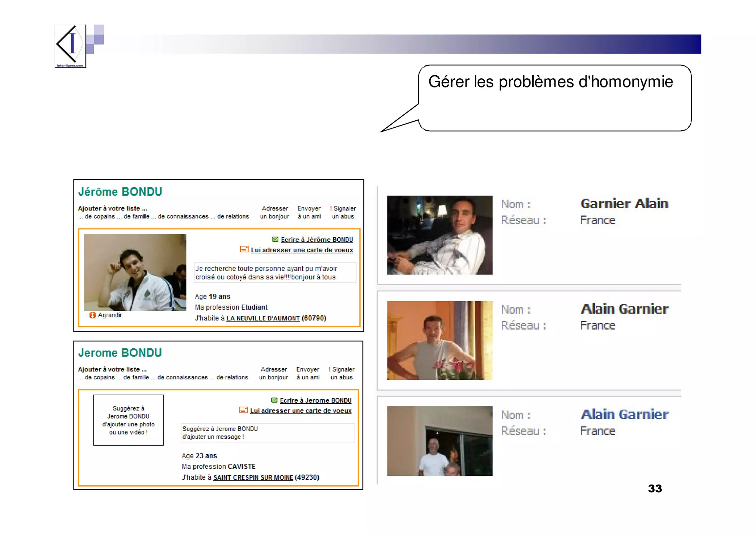Click Envoyer à un ami in second profile

pyautogui.click(x=308, y=373)
